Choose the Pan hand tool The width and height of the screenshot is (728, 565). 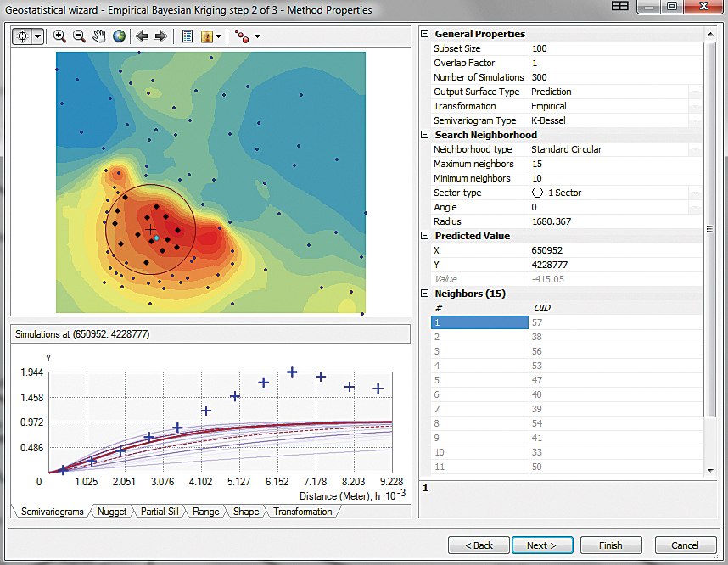[99, 36]
